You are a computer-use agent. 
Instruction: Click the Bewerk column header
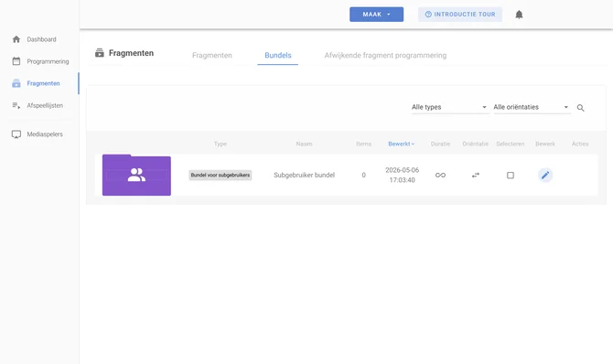pyautogui.click(x=545, y=144)
